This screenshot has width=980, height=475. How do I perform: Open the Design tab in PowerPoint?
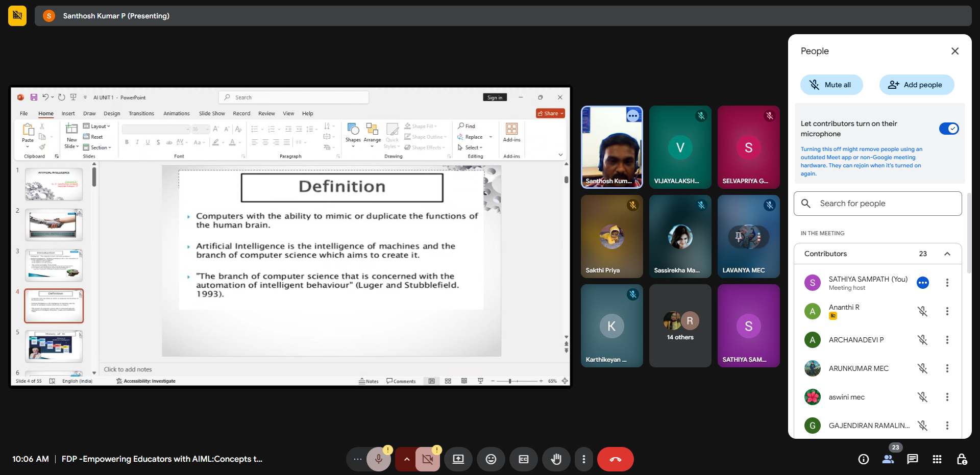[x=112, y=114]
